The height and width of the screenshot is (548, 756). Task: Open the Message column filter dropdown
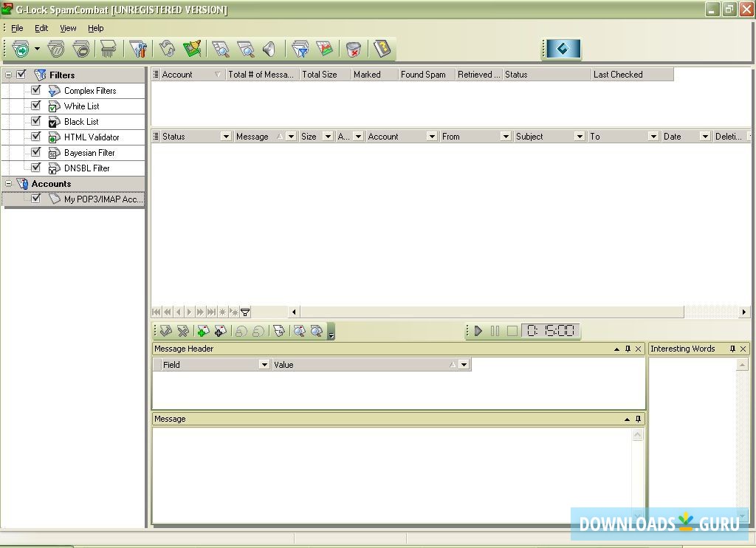291,137
